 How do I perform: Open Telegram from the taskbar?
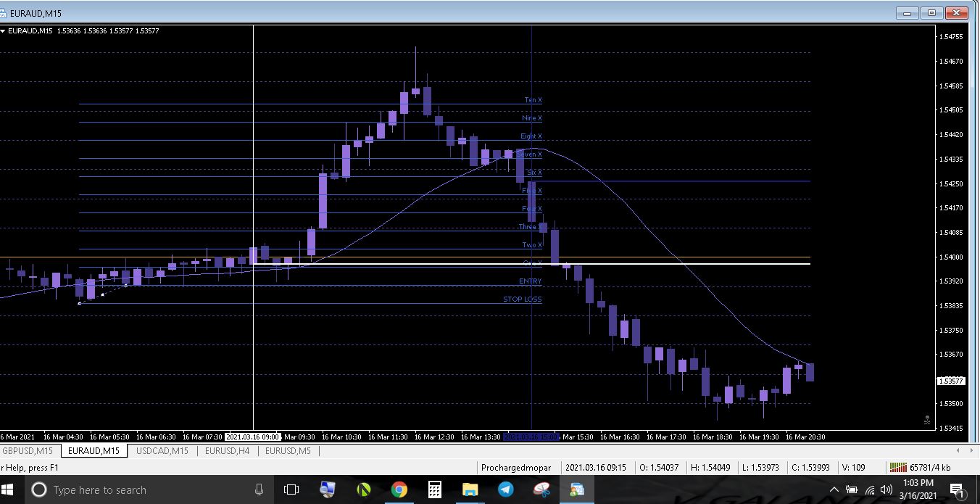[x=506, y=490]
